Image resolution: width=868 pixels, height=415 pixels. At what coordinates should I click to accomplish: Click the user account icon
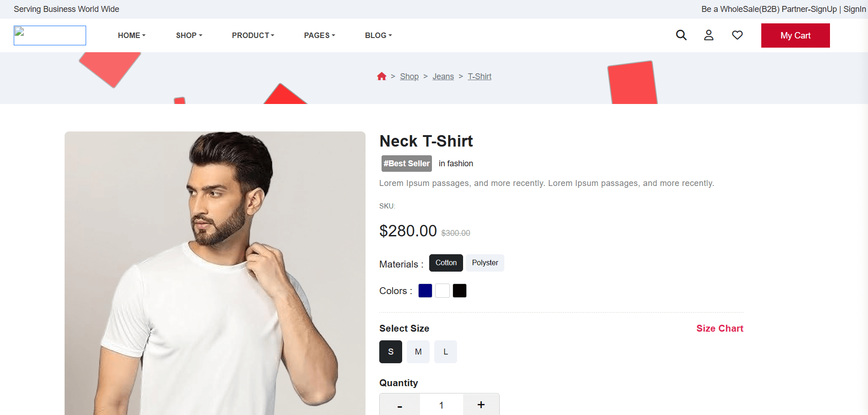[709, 35]
